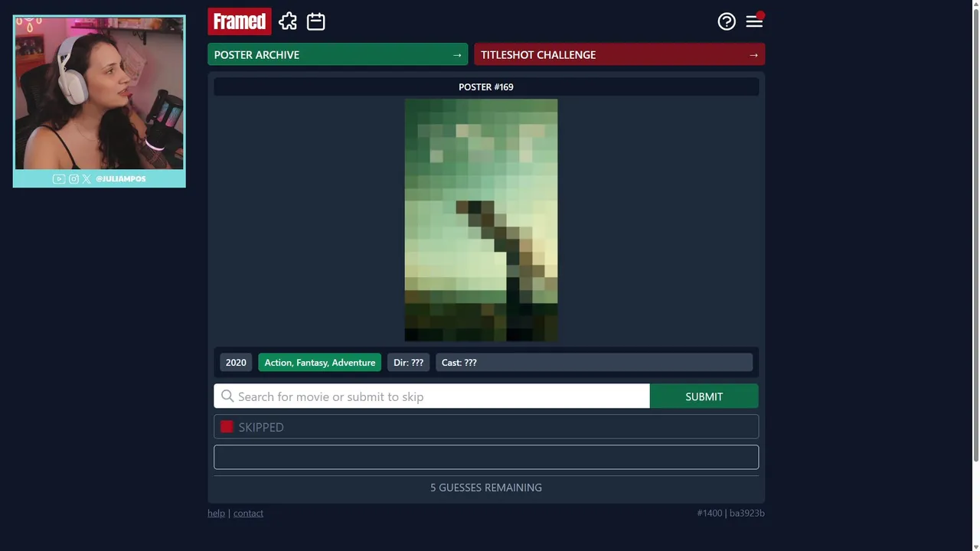
Task: Click the 2020 year tag
Action: pos(236,363)
